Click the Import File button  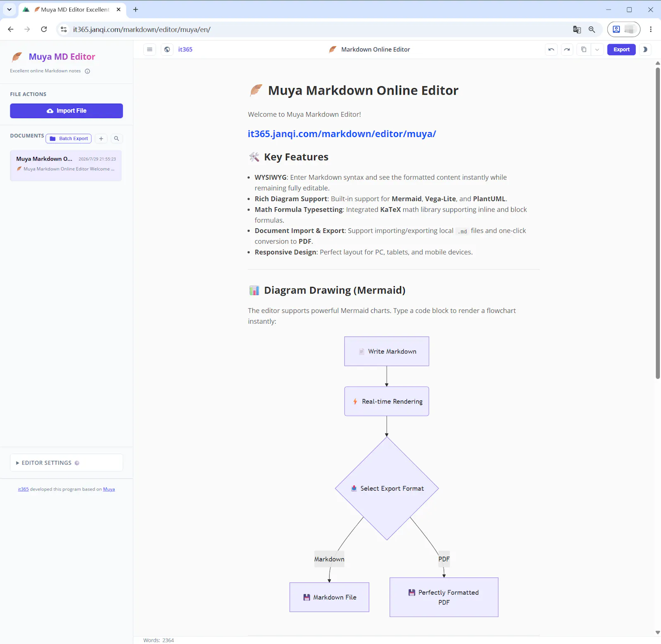tap(67, 111)
